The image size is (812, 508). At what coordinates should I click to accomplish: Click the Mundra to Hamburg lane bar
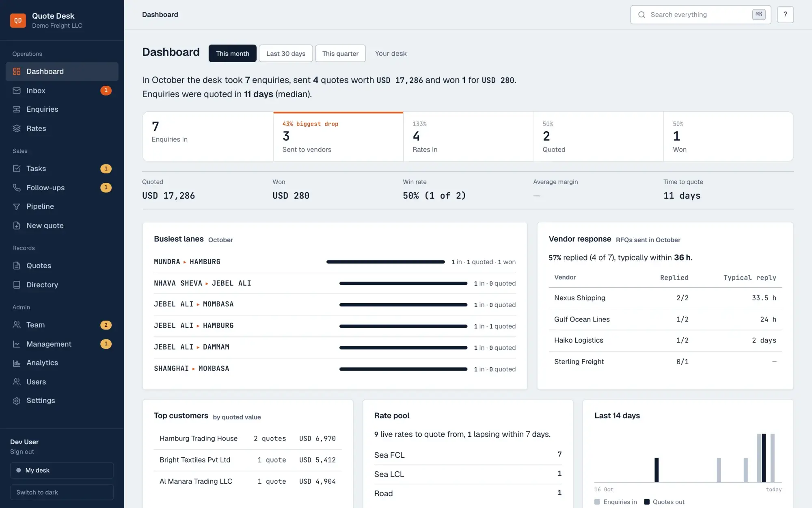[x=386, y=262]
